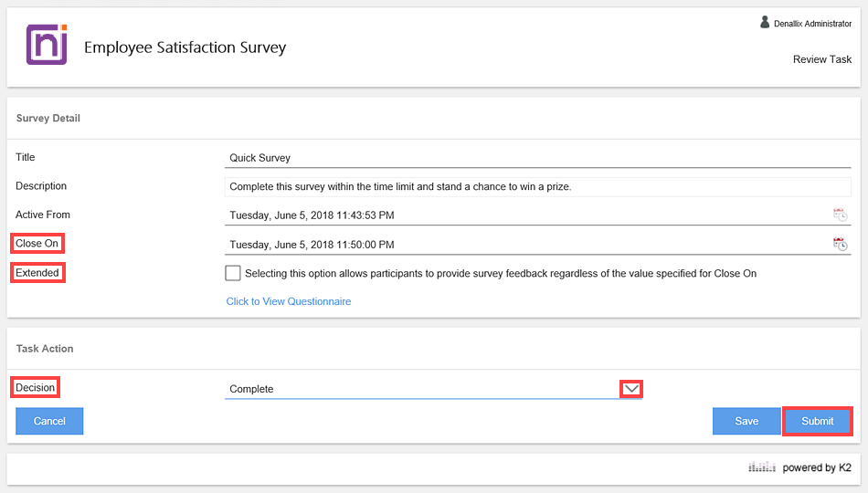Viewport: 868px width, 493px height.
Task: Select the Complete value in Decision field
Action: pos(420,389)
